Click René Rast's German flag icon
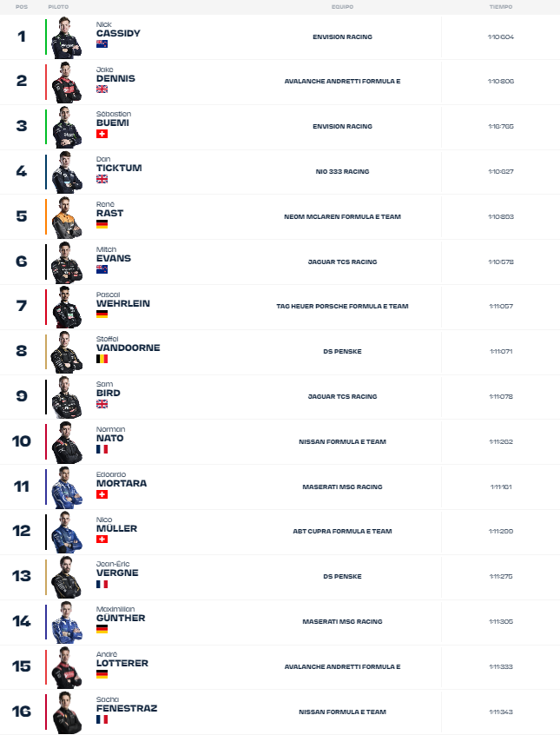 pos(102,223)
